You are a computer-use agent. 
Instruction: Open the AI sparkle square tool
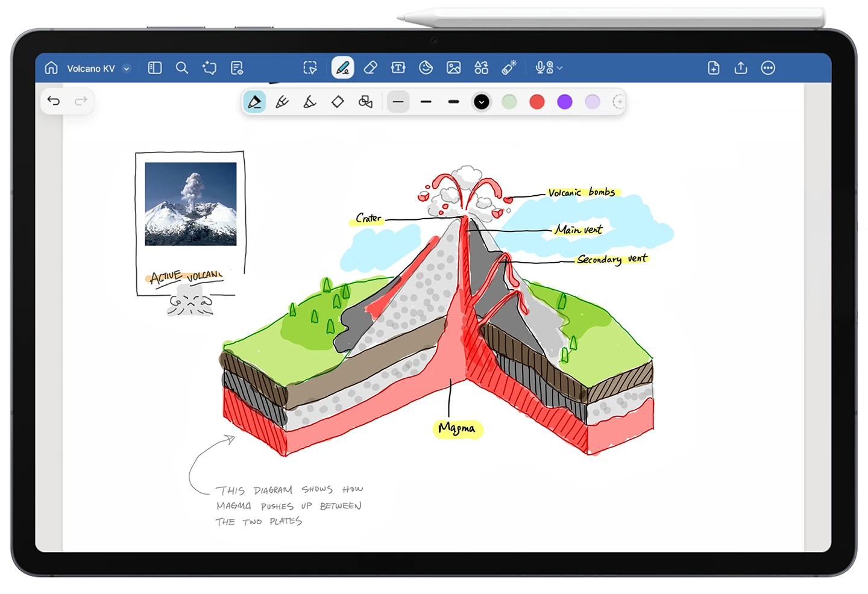[209, 68]
